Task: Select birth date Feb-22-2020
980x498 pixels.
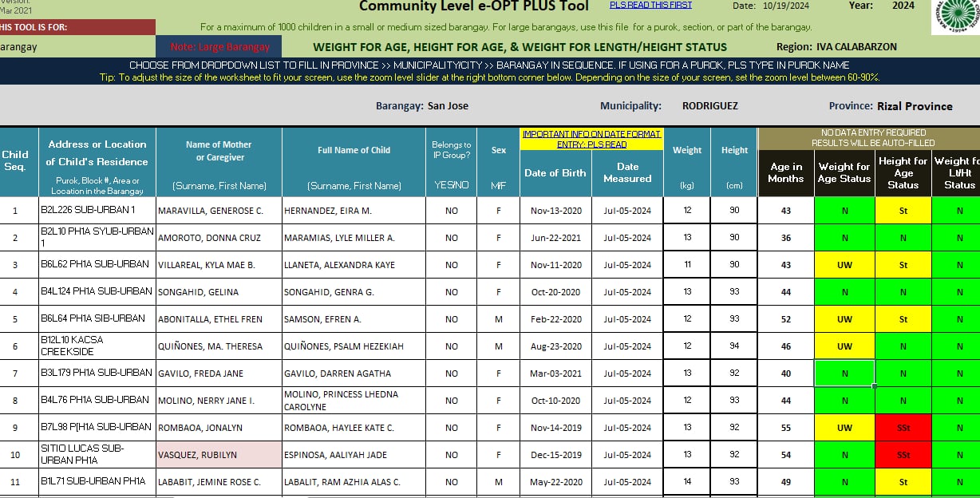Action: [555, 319]
